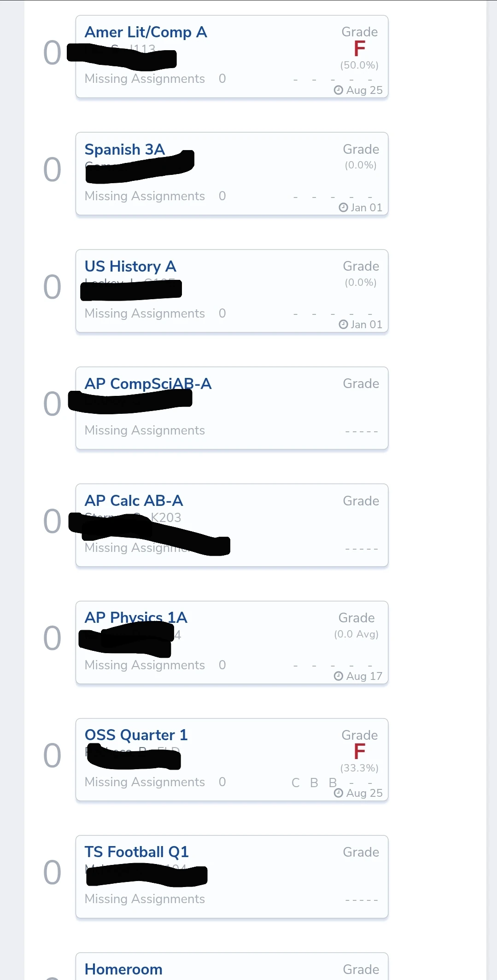
Task: Select the US History A course title
Action: coord(130,267)
